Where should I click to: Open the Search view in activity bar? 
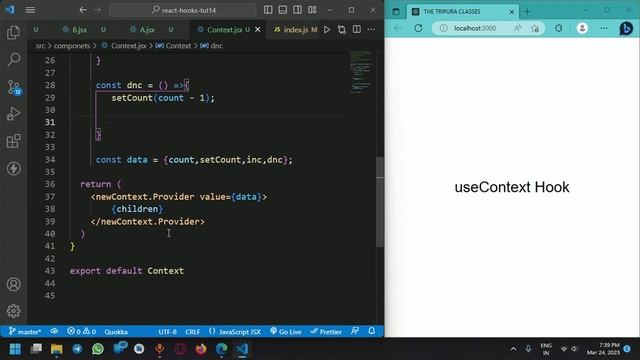[x=13, y=60]
